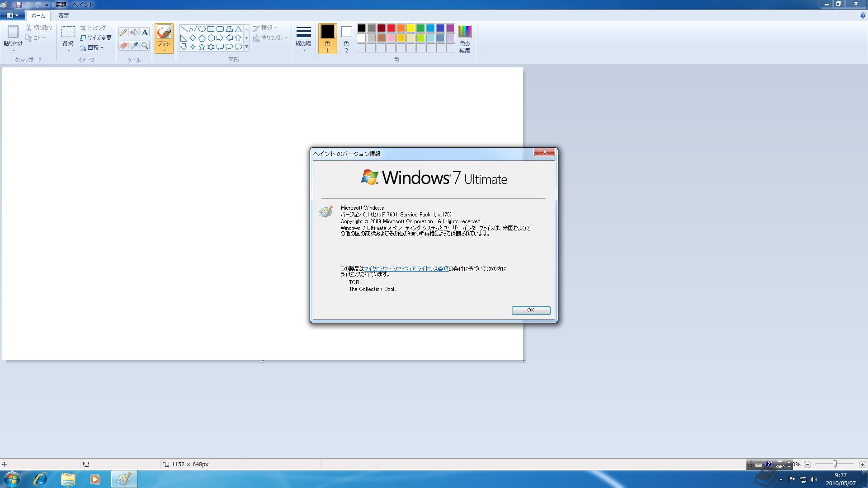Viewport: 868px width, 488px height.
Task: Show hidden tray icons arrow
Action: (x=781, y=479)
